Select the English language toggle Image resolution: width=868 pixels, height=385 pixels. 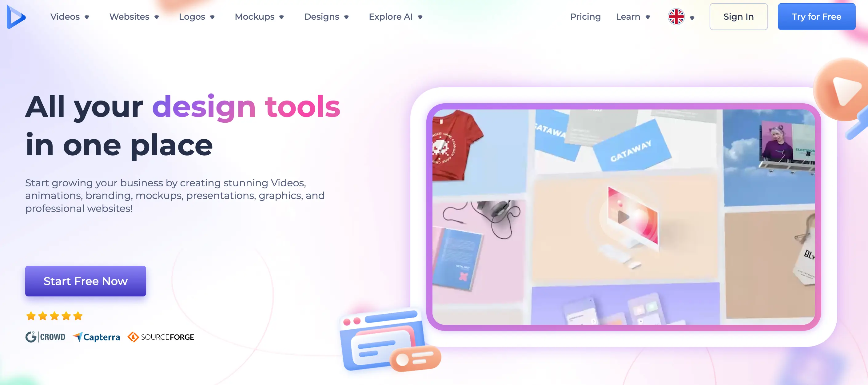pos(675,17)
